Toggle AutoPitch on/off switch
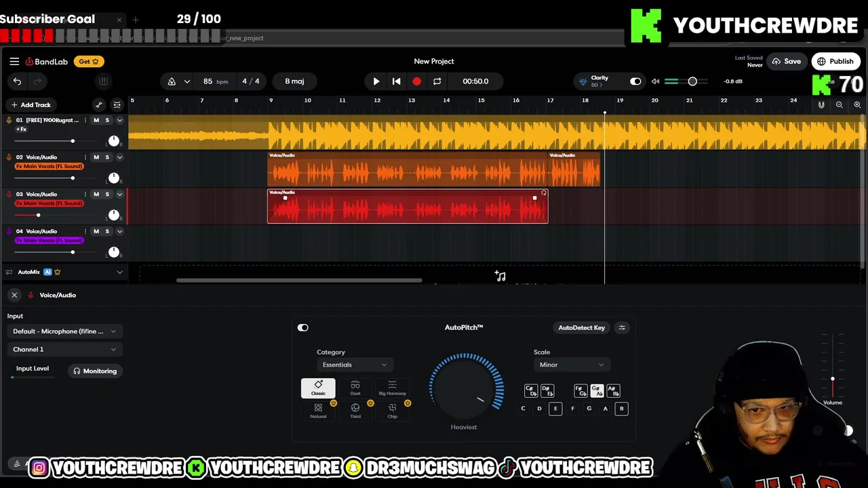Viewport: 868px width, 488px height. point(303,327)
